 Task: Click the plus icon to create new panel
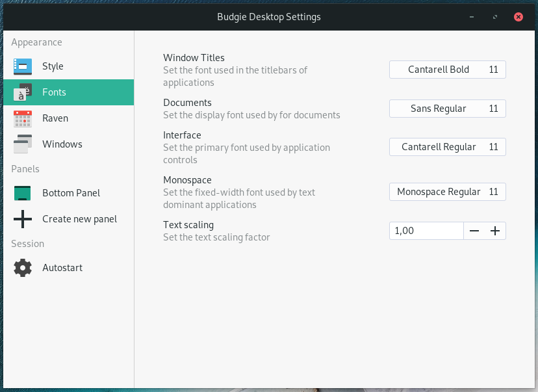tap(22, 219)
